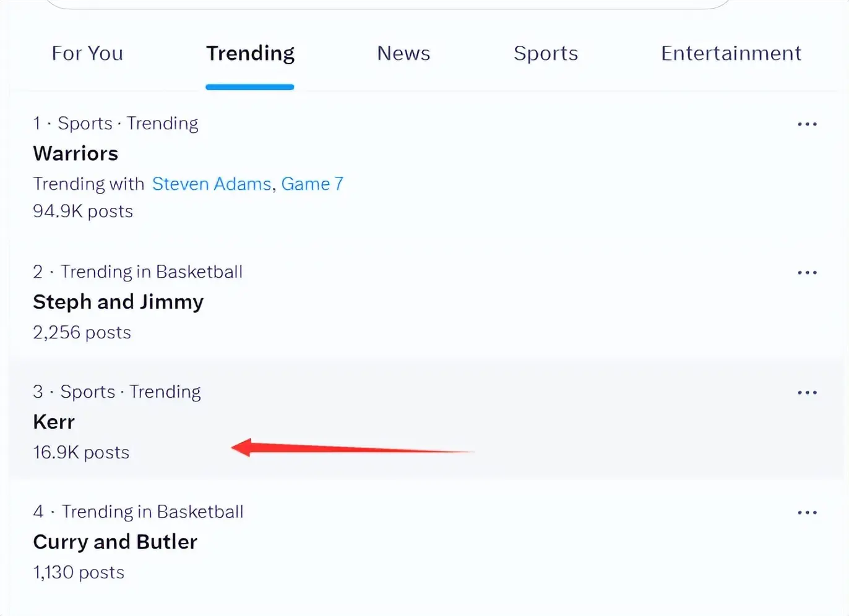Click the 94.9K posts count
Image resolution: width=849 pixels, height=616 pixels.
click(83, 212)
